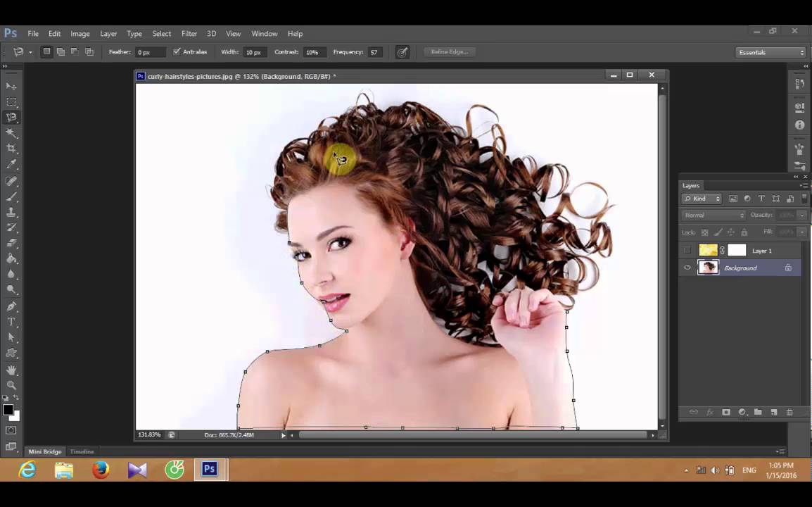Select the Horizontal Type tool
This screenshot has width=812, height=507.
[x=11, y=322]
